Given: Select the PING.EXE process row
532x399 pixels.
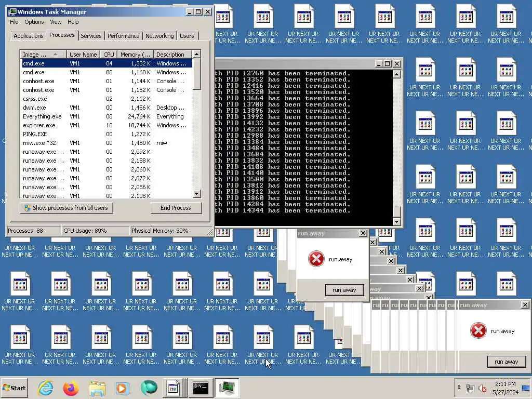Looking at the screenshot, I should [107, 134].
